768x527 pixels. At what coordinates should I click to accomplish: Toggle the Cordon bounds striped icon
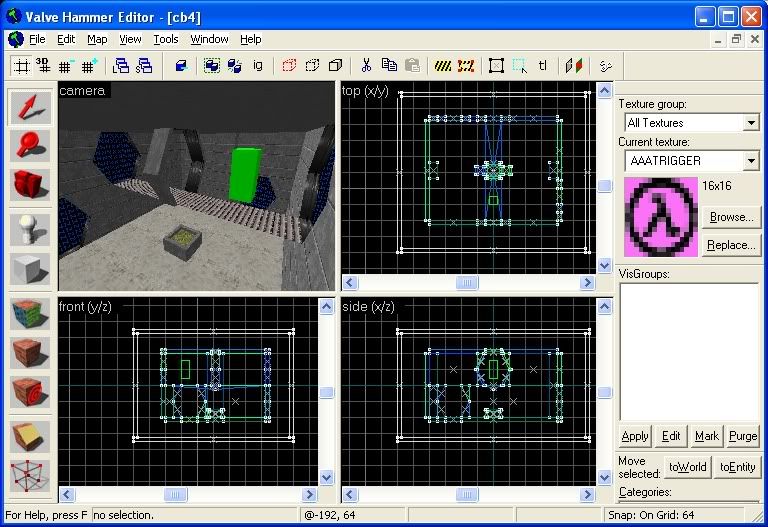443,66
